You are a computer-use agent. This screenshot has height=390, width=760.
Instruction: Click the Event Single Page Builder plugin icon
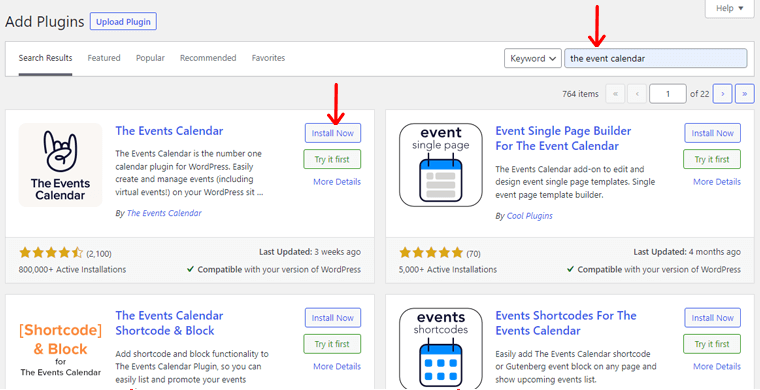tap(441, 165)
